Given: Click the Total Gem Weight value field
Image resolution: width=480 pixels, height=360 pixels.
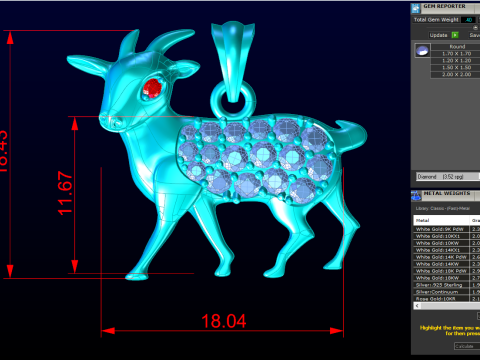Looking at the screenshot, I should [468, 20].
